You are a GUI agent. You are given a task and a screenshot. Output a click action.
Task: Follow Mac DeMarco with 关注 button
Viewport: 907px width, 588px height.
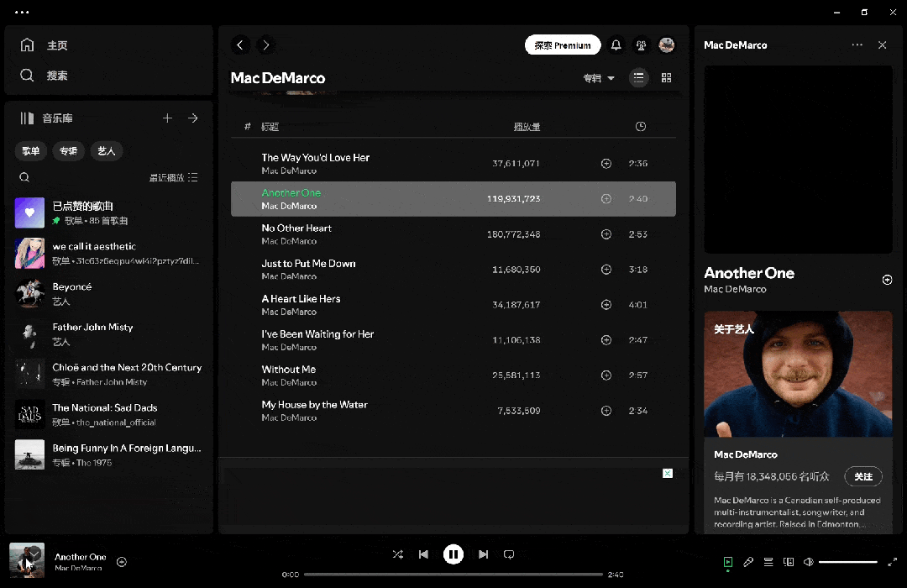pos(862,476)
